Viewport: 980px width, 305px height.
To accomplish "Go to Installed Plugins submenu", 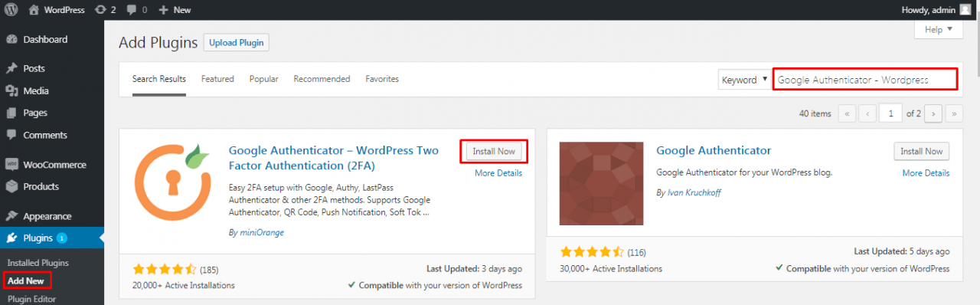I will point(38,263).
